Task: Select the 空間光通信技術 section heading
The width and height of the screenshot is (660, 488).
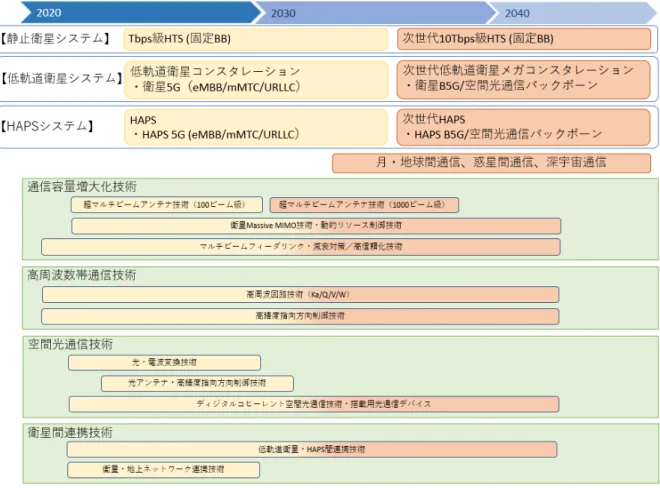Action: click(x=70, y=344)
